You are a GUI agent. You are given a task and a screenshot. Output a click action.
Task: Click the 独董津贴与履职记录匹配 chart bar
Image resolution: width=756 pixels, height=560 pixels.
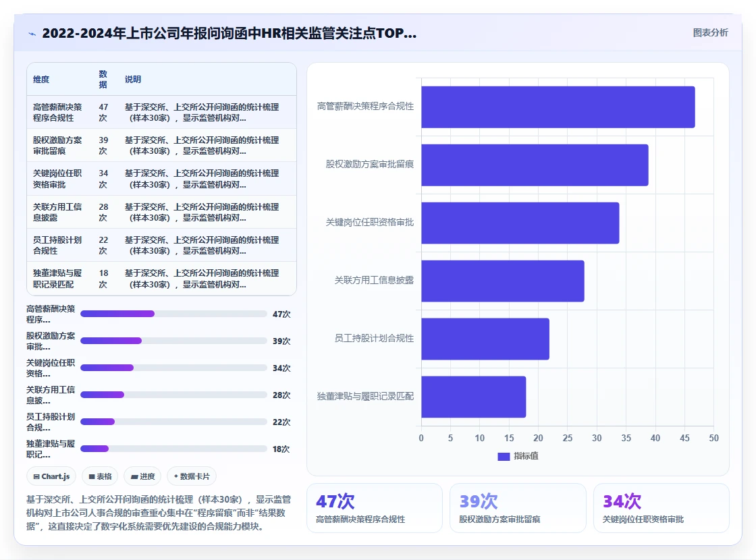[x=473, y=397]
